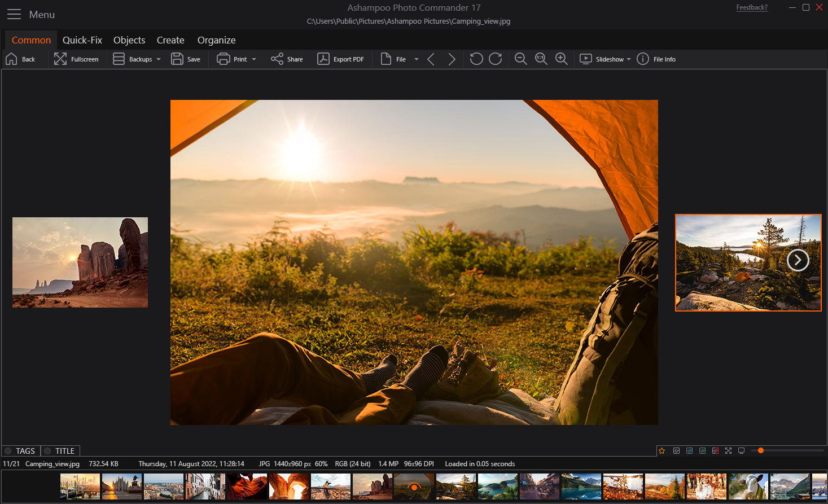Assign the red color label to the photo
Screen dimensions: 828x504
[x=715, y=450]
